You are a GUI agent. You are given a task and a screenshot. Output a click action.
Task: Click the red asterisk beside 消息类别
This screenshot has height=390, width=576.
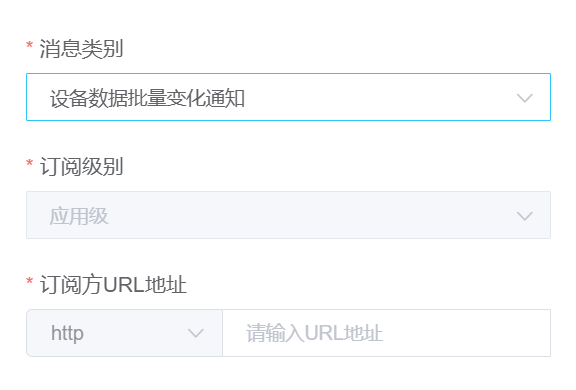29,46
